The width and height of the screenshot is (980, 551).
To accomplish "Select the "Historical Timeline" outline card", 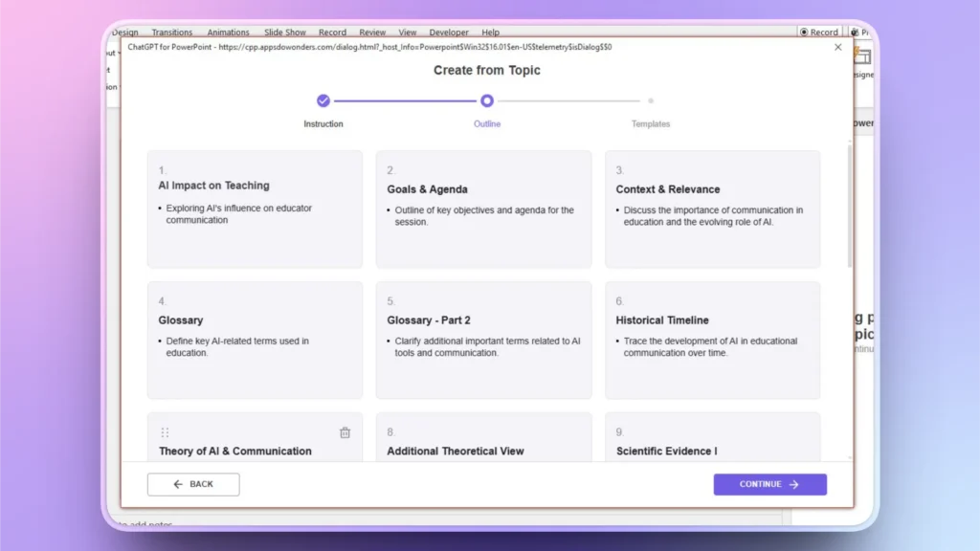I will (712, 340).
